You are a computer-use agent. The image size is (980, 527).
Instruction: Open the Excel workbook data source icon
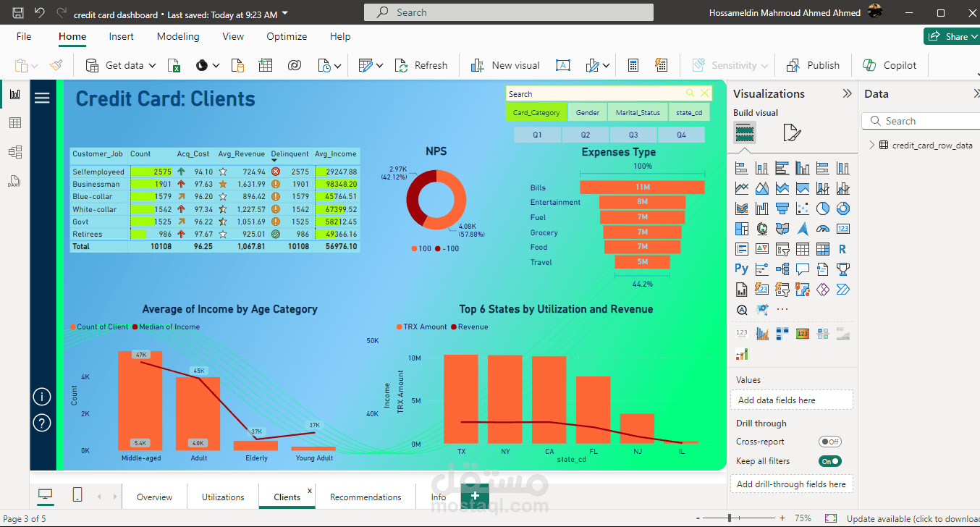(174, 66)
